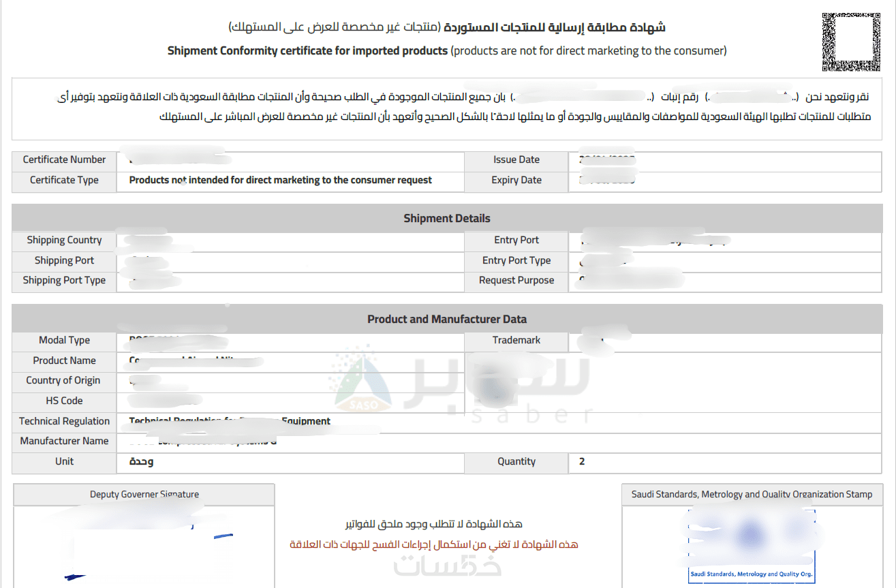This screenshot has width=896, height=588.
Task: Click the 'Modal Type' label
Action: (x=64, y=340)
